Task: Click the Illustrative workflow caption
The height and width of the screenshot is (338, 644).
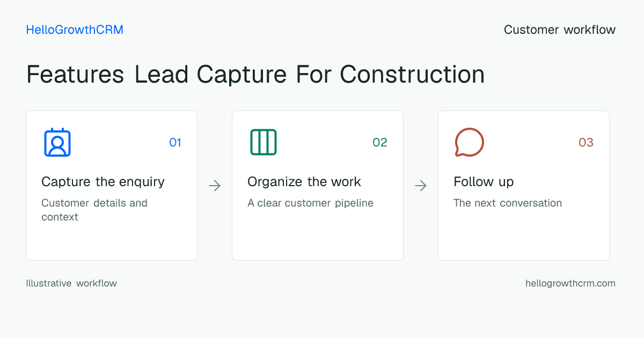Action: click(x=71, y=283)
